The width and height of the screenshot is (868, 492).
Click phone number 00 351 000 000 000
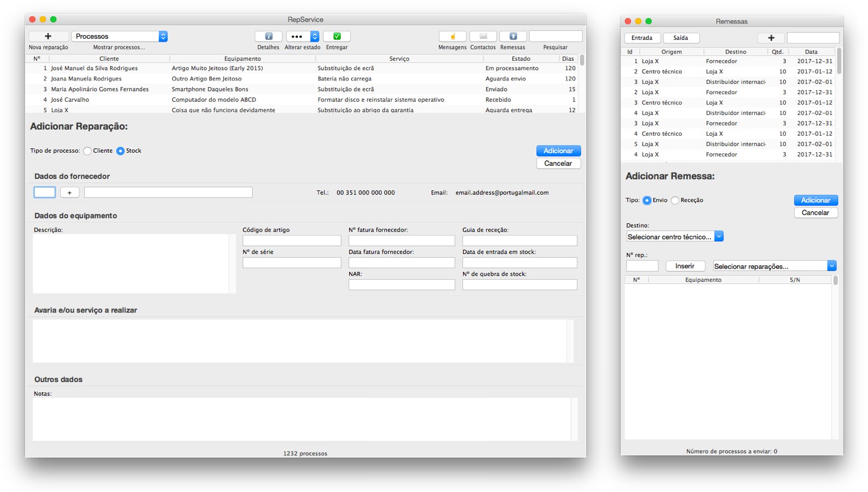tap(366, 193)
